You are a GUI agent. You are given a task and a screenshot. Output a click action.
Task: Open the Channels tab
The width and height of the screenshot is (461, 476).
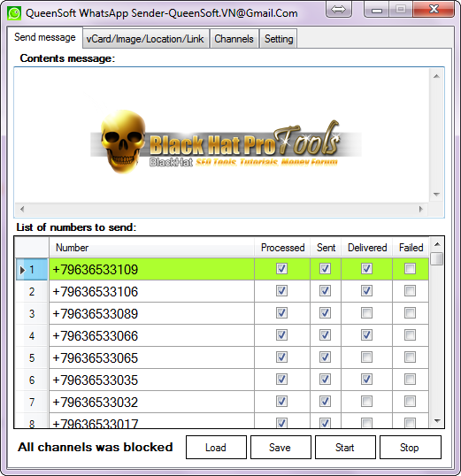(x=234, y=39)
